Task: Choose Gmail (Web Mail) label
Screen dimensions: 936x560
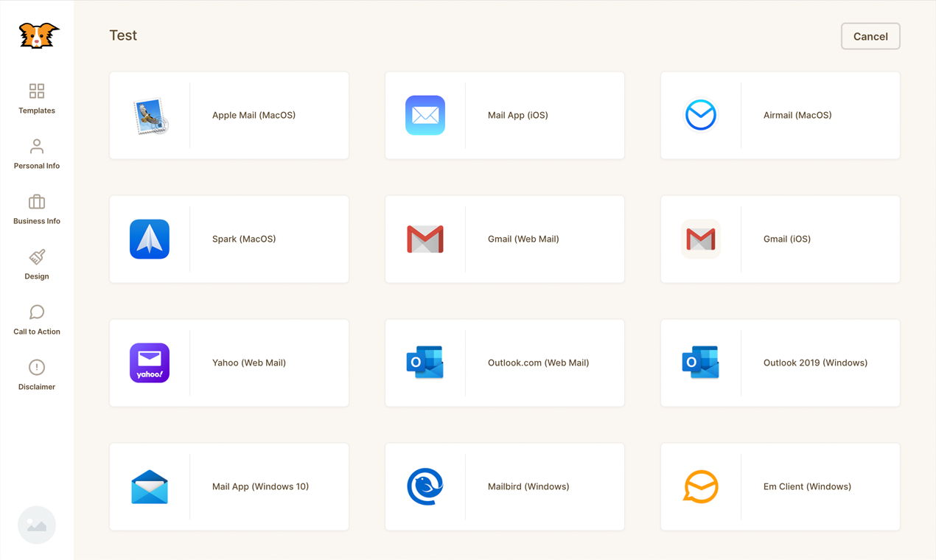Action: point(523,239)
